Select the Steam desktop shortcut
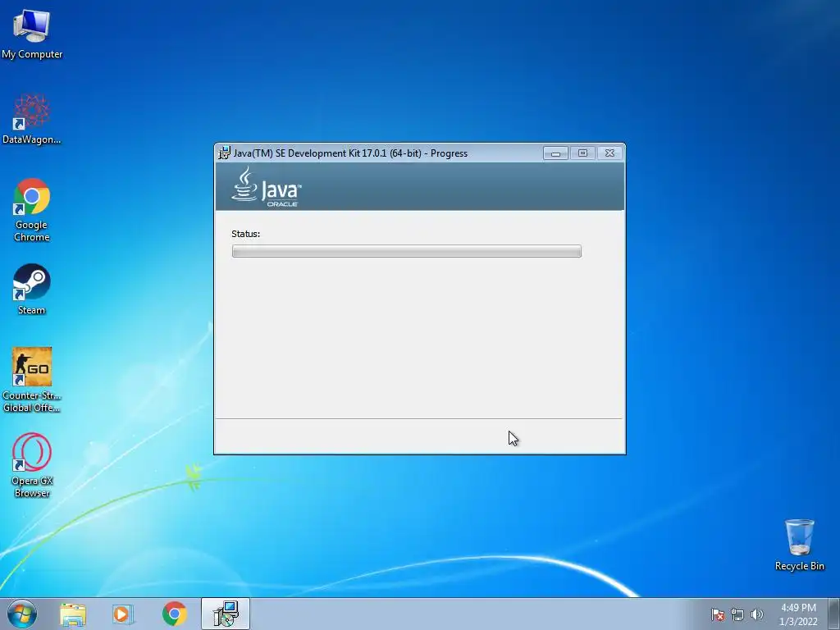The width and height of the screenshot is (840, 630). pos(32,290)
